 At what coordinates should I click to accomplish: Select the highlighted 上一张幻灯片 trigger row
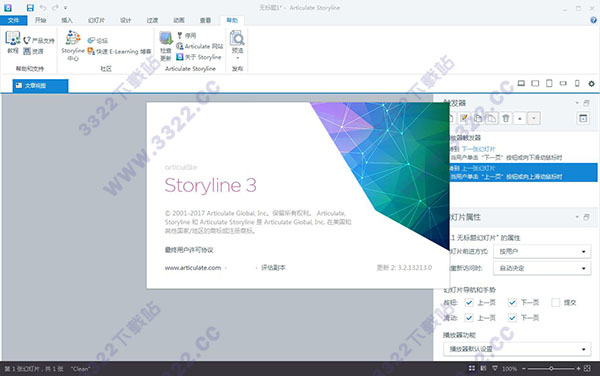[523, 172]
